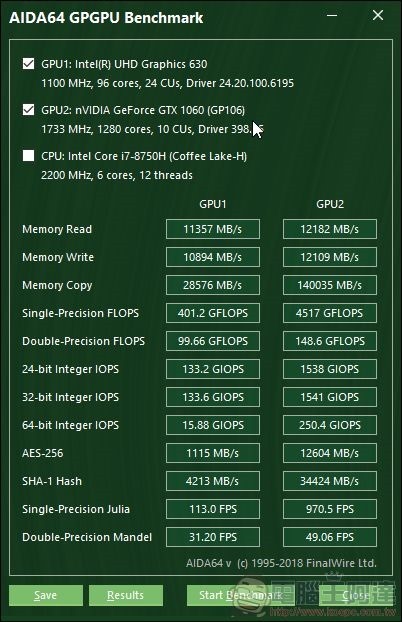The width and height of the screenshot is (402, 622).
Task: Click the 1541 GIOPS 32-bit integer result
Action: [x=330, y=397]
